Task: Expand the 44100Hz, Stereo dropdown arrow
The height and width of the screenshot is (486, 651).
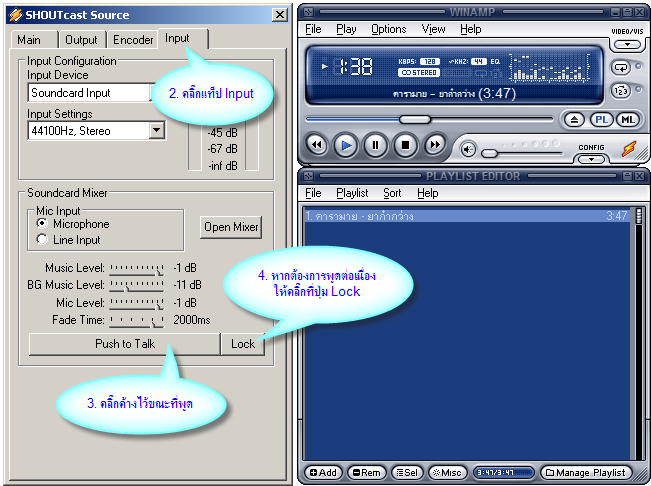Action: pyautogui.click(x=156, y=130)
